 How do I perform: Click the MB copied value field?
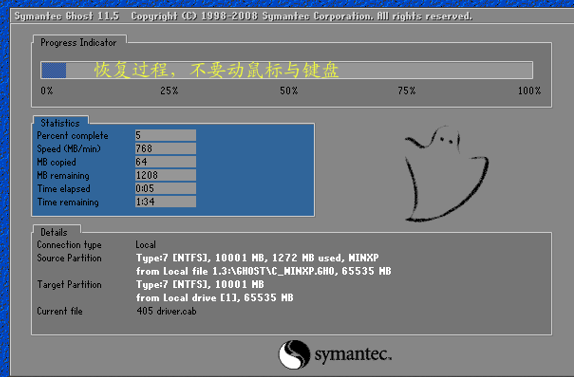tap(165, 161)
